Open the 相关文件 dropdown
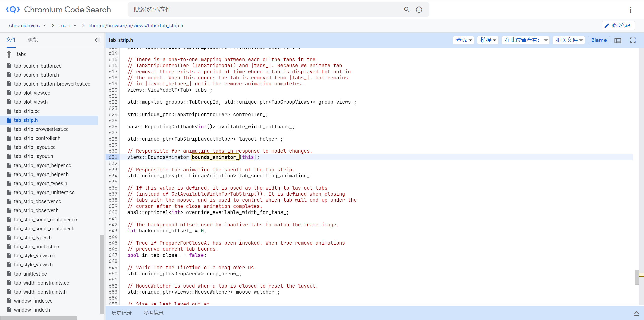The image size is (644, 320). click(569, 40)
